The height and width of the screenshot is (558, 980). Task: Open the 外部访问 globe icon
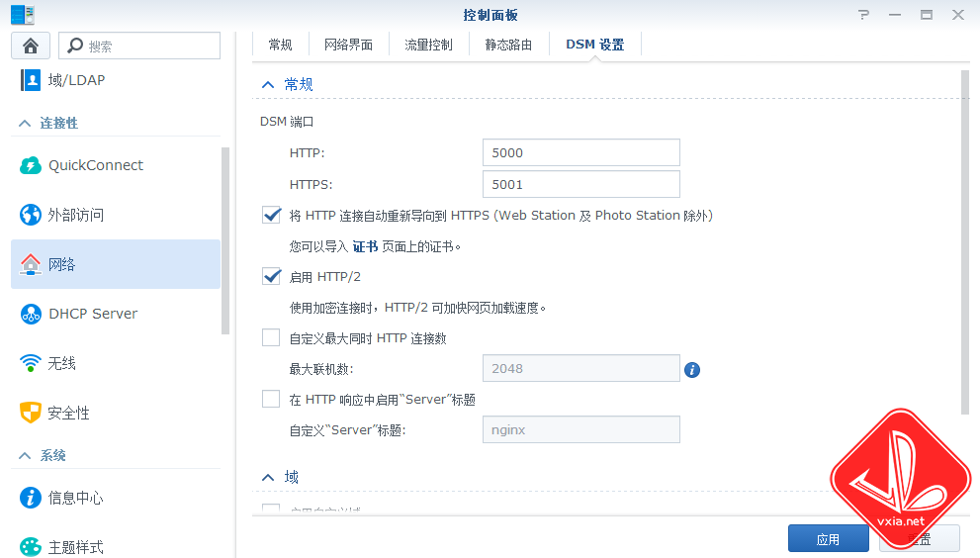tap(30, 215)
